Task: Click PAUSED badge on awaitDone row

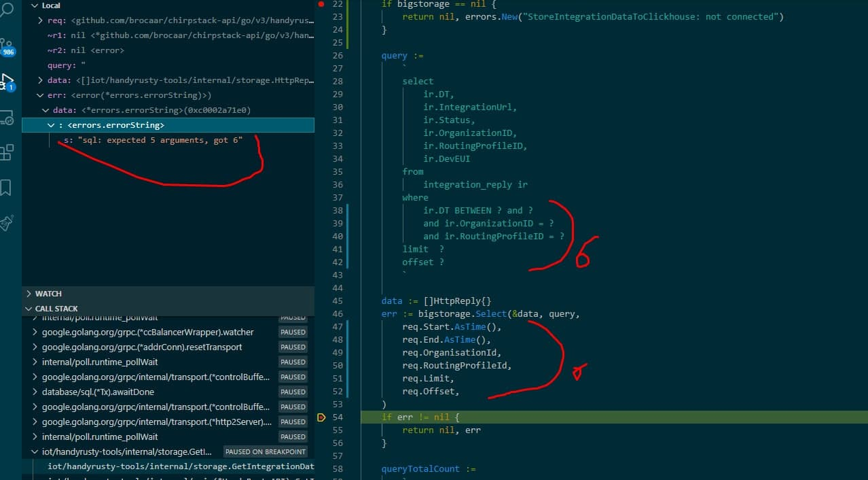Action: point(293,392)
